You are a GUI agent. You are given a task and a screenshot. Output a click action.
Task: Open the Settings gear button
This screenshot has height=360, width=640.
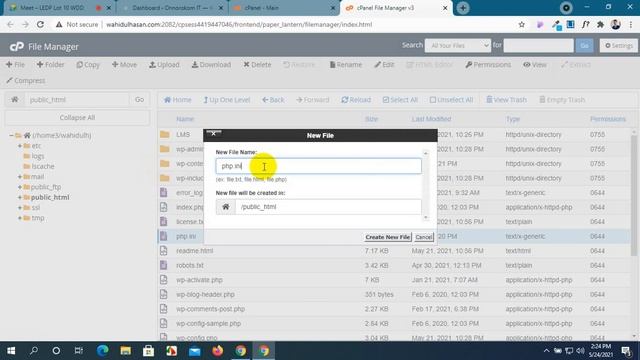[619, 45]
